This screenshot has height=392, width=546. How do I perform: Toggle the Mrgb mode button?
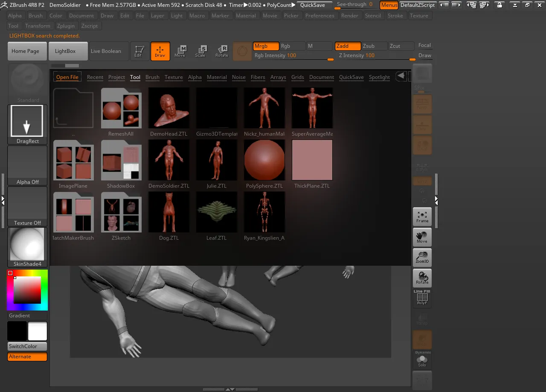(x=266, y=46)
